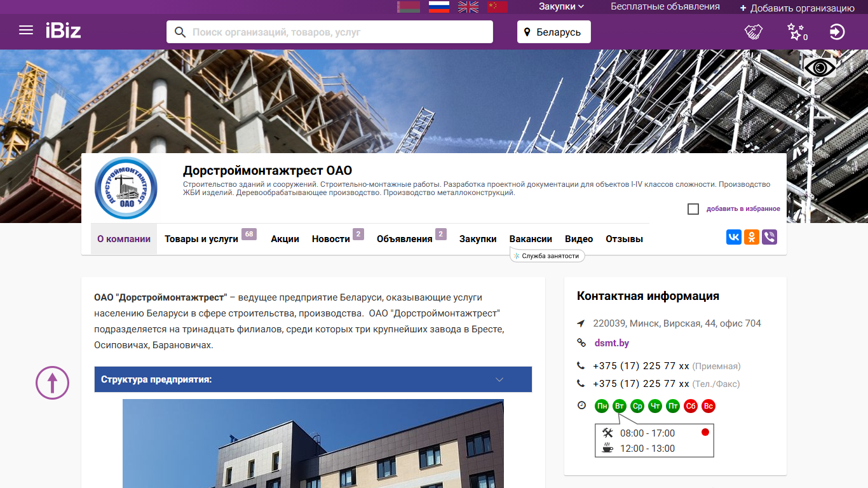
Task: Select Friday (Пт) schedule circle
Action: 673,406
